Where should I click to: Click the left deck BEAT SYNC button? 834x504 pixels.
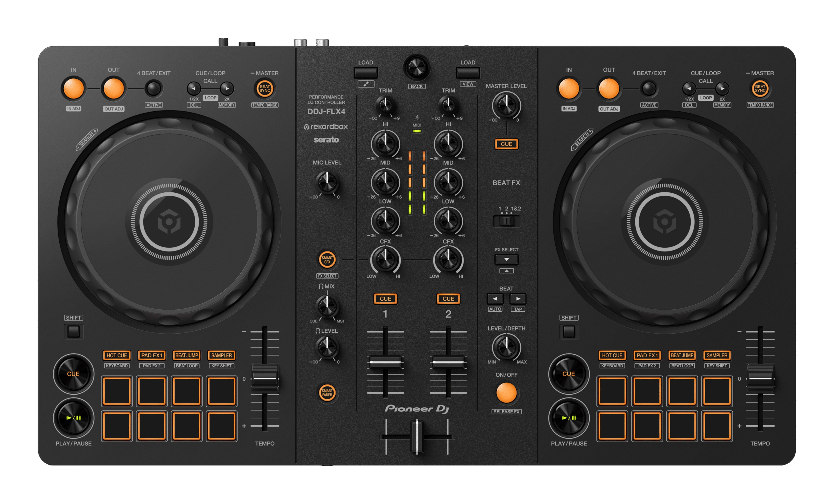click(265, 89)
